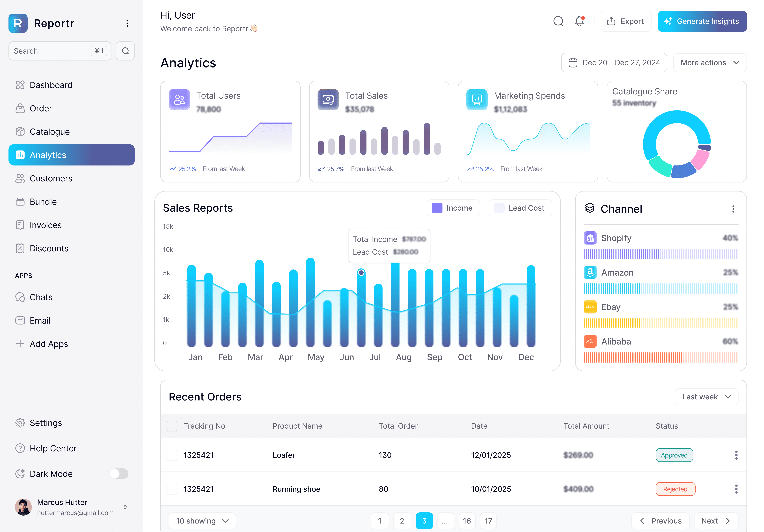Click the Total Users card icon
The width and height of the screenshot is (764, 532).
coord(179,99)
